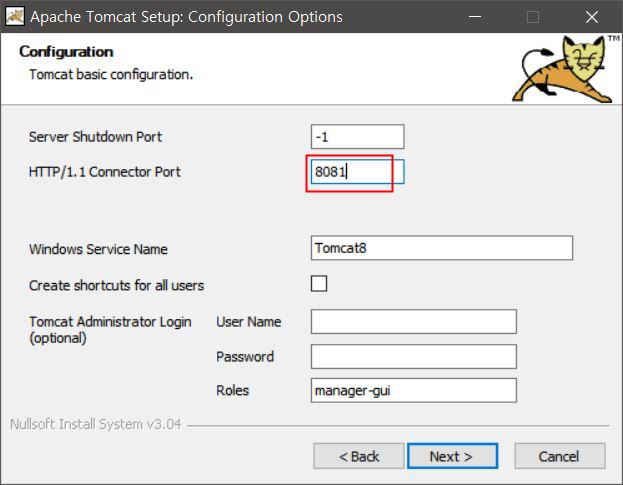The height and width of the screenshot is (485, 623).
Task: Click the HTTP/1.1 Connector Port label
Action: click(104, 172)
